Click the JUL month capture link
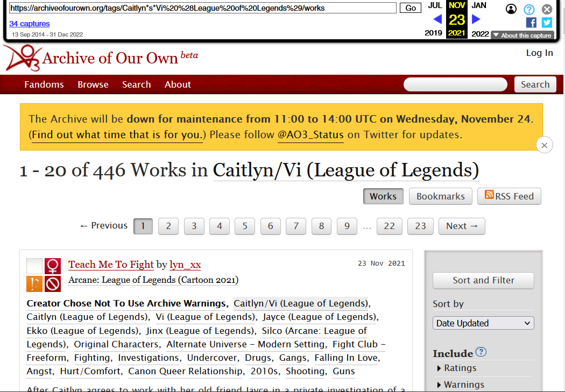This screenshot has height=392, width=565. pos(435,5)
